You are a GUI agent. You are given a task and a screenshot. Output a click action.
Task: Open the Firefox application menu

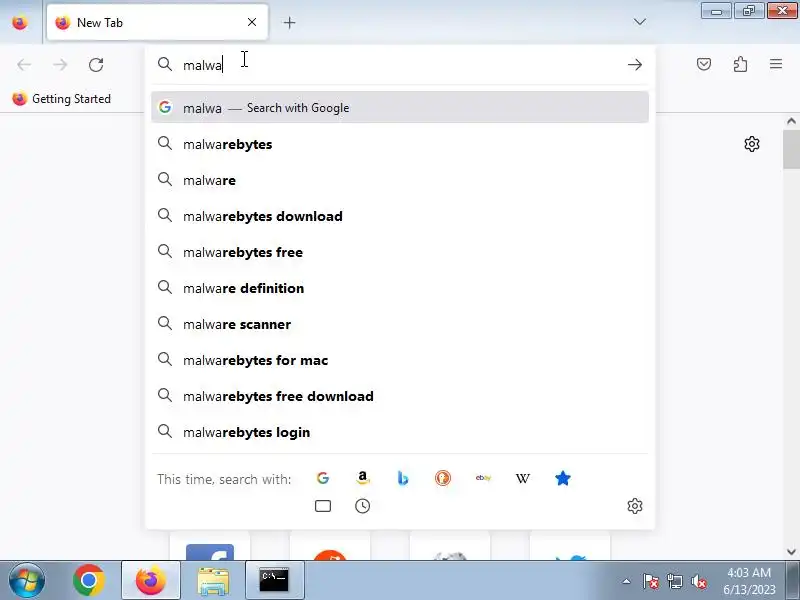[x=776, y=64]
